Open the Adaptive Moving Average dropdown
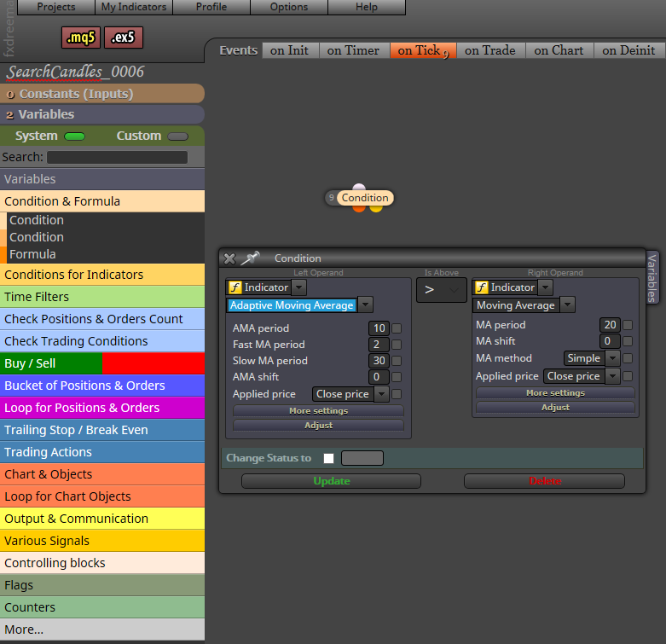This screenshot has width=666, height=644. click(x=366, y=305)
